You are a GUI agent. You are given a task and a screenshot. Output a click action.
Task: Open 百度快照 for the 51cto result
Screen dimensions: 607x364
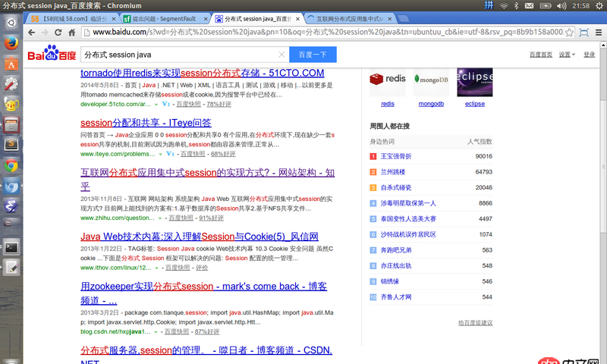pos(188,104)
